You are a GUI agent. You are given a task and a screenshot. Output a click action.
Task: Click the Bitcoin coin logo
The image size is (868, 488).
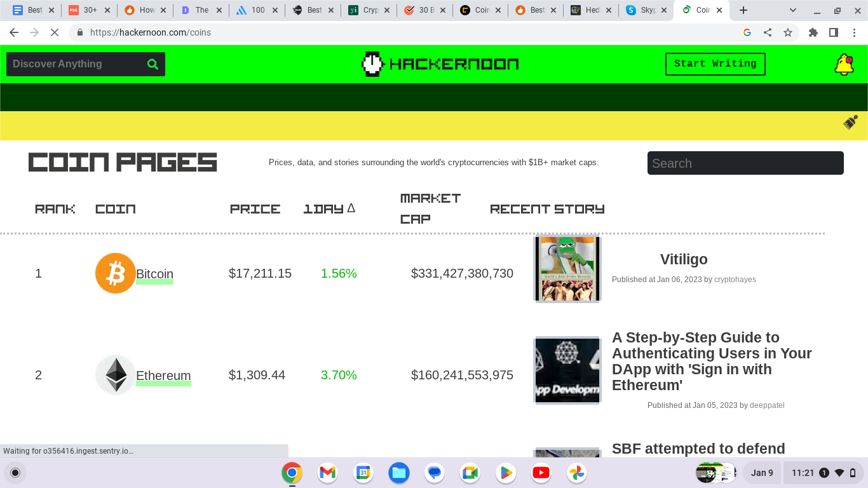click(x=115, y=273)
